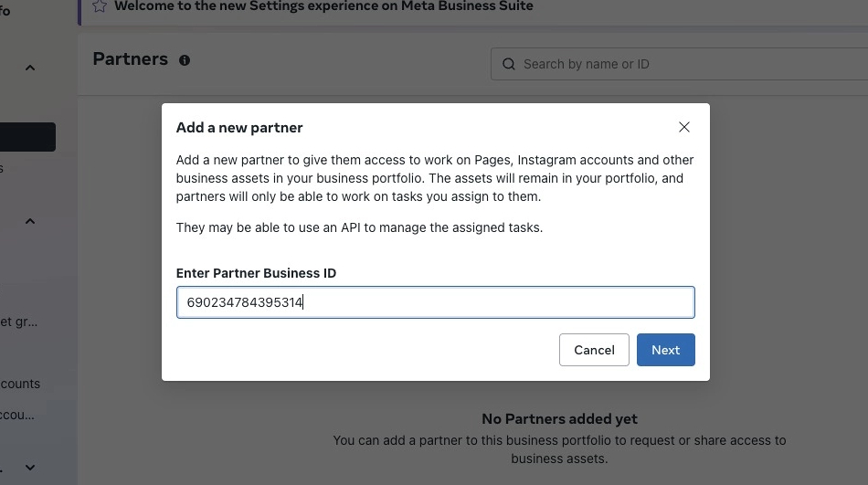Select the highlighted dark sidebar item

27,137
